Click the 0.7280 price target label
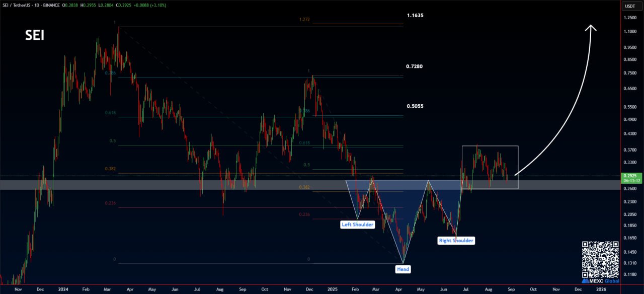The width and height of the screenshot is (644, 294). pyautogui.click(x=416, y=66)
